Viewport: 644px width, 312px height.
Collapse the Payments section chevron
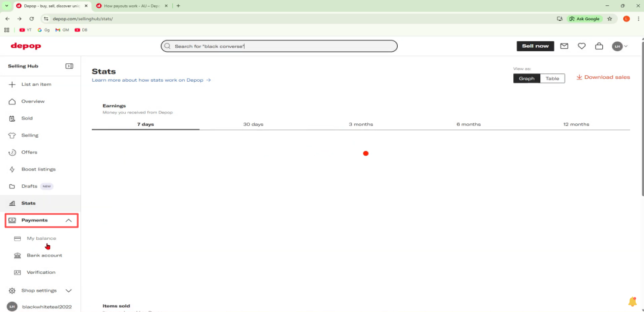click(69, 221)
